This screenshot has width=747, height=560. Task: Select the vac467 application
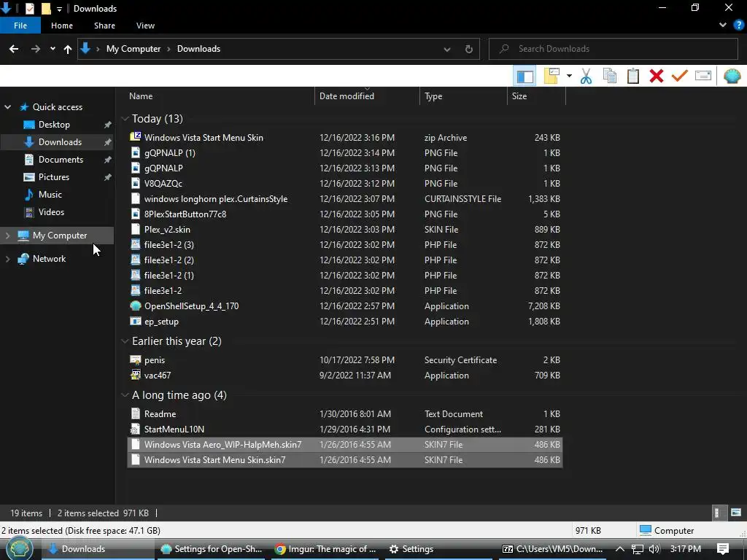click(345, 376)
